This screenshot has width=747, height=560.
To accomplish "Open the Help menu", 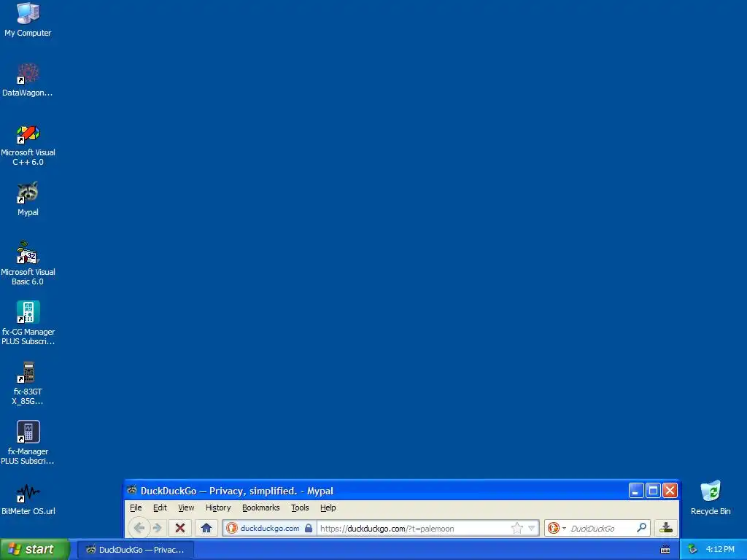I will [328, 507].
